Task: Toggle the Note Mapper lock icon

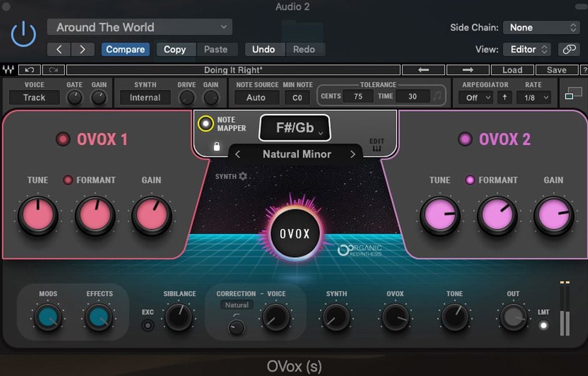Action: [217, 147]
